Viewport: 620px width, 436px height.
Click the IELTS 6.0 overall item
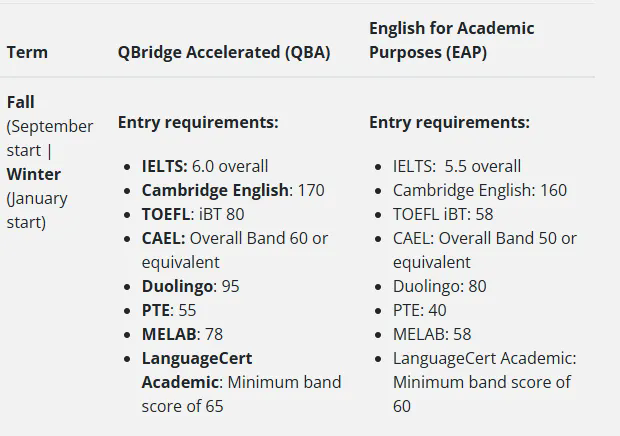click(x=204, y=166)
